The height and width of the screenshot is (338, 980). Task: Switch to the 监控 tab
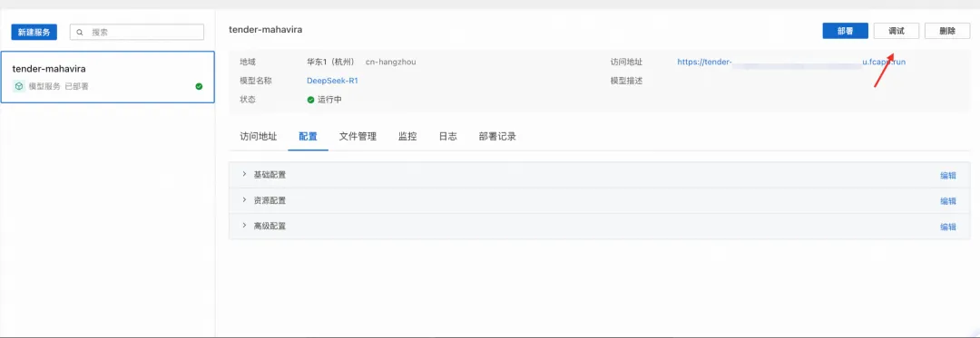pos(407,137)
